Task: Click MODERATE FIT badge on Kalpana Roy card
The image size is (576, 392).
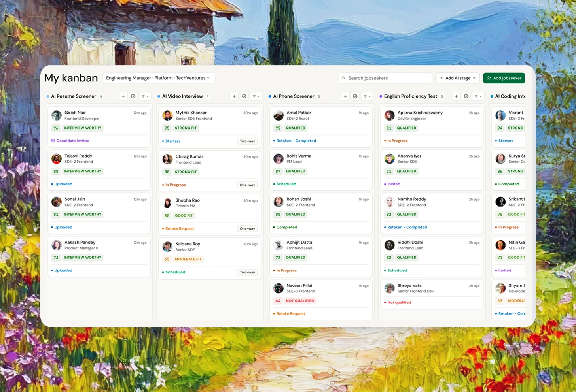Action: [188, 259]
